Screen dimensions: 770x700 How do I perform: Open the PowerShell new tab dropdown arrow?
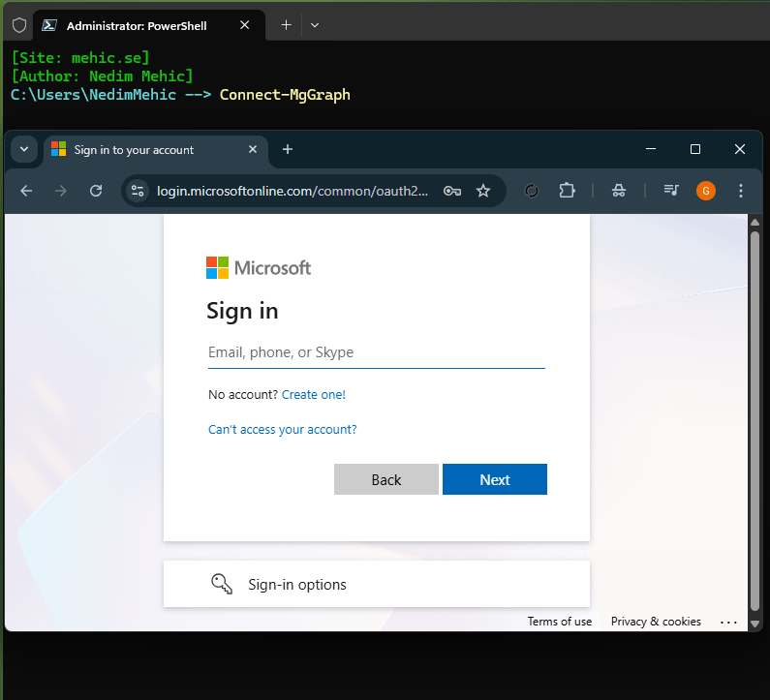pos(315,25)
